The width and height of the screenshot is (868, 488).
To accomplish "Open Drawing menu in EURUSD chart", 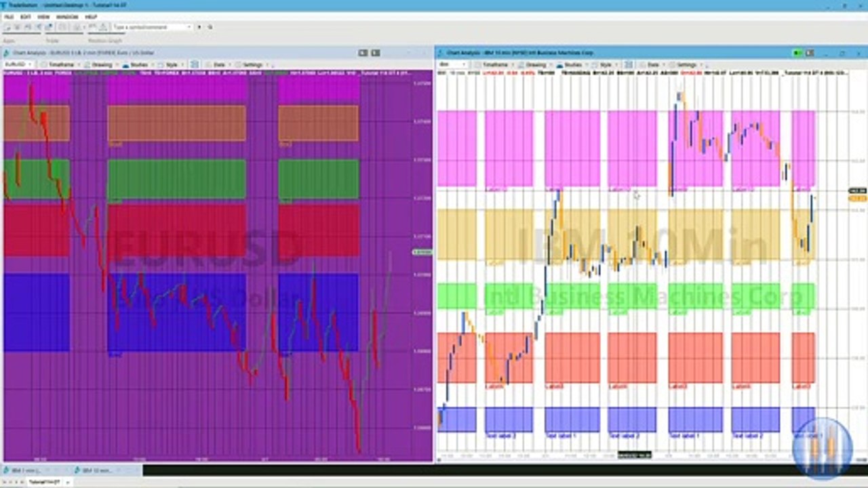I will tap(100, 64).
